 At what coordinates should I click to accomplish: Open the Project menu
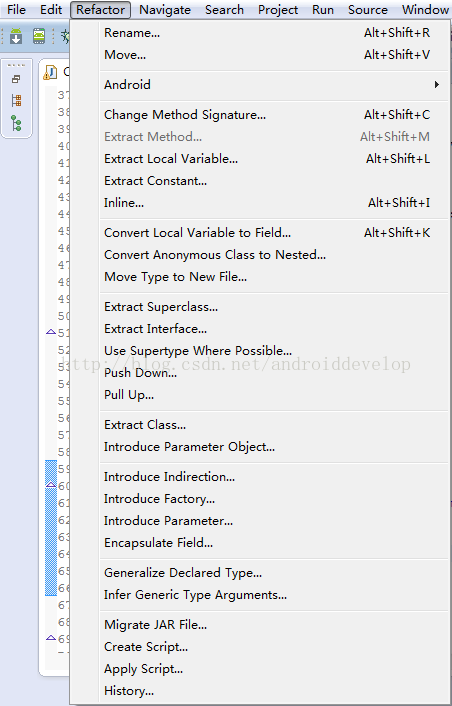[278, 9]
